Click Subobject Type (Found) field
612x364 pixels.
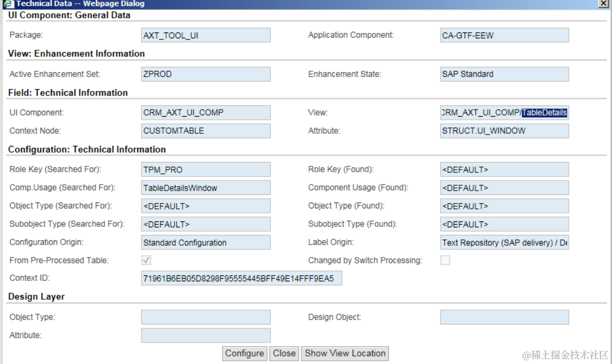(x=505, y=224)
